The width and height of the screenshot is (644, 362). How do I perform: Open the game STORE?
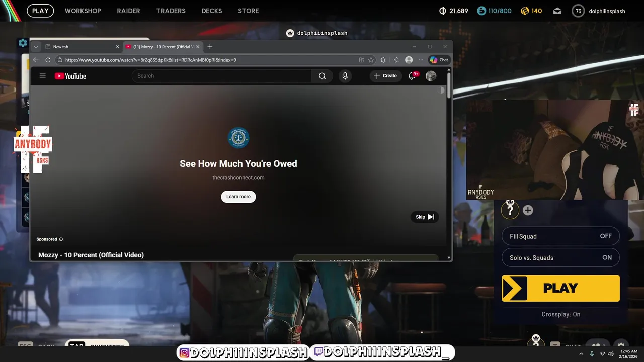coord(249,11)
